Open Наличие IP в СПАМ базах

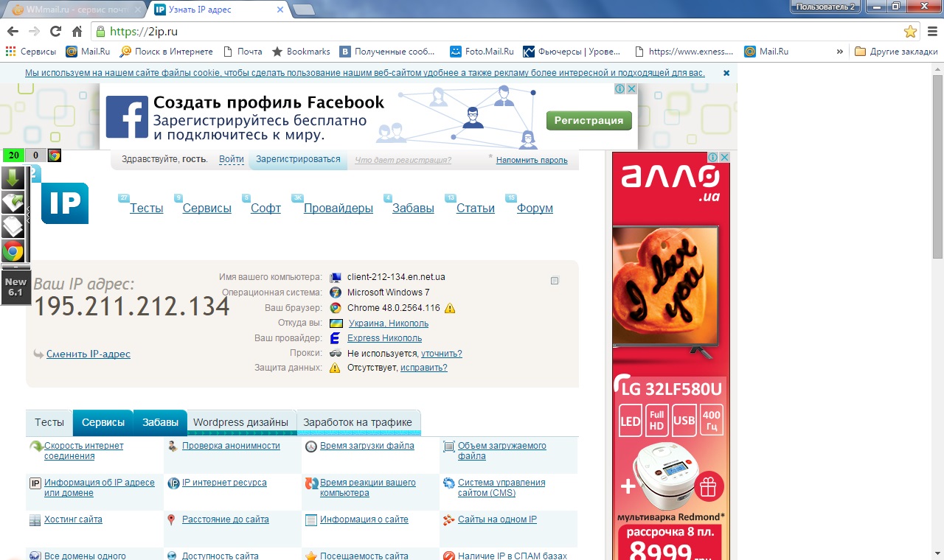click(x=513, y=556)
